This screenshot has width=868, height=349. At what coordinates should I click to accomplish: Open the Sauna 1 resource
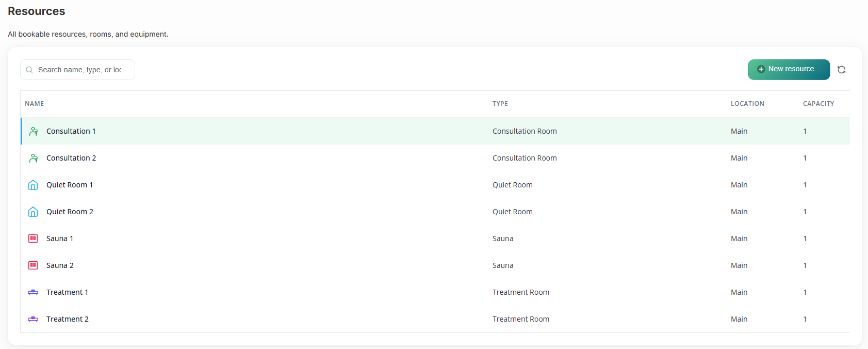click(x=60, y=239)
